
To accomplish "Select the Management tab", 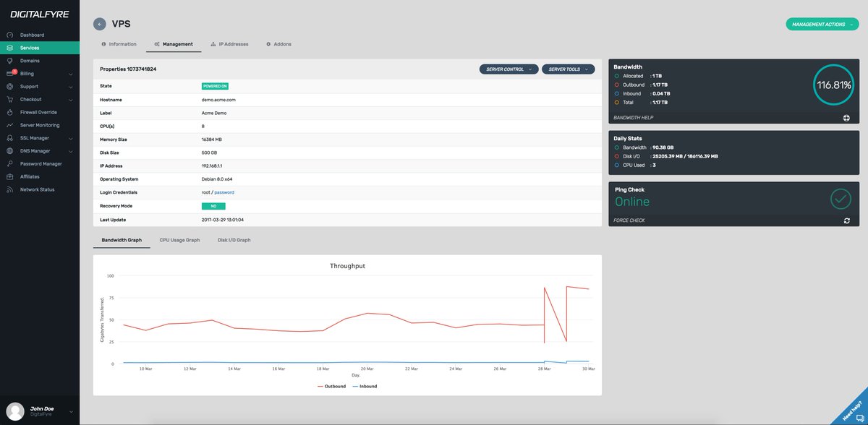I will point(174,44).
